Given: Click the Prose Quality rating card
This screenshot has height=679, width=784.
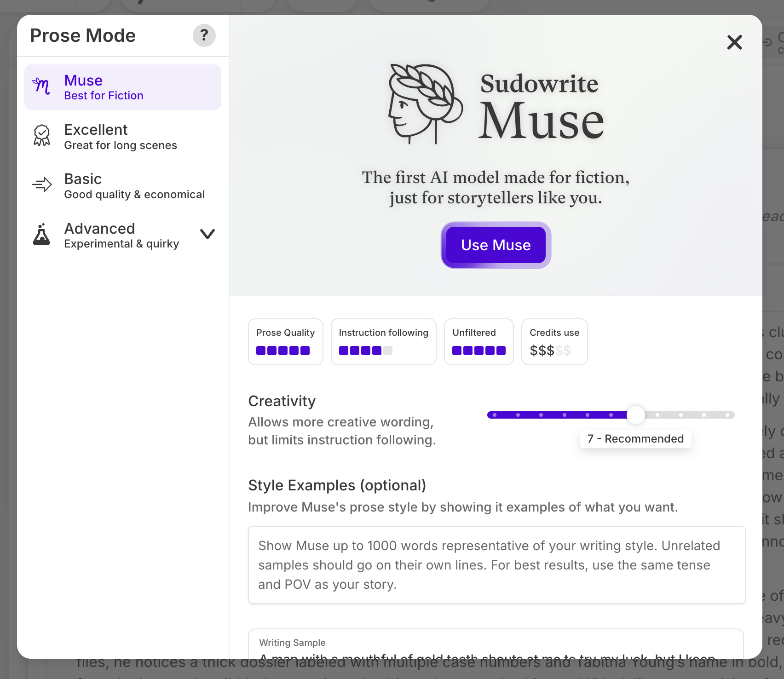Looking at the screenshot, I should 285,342.
